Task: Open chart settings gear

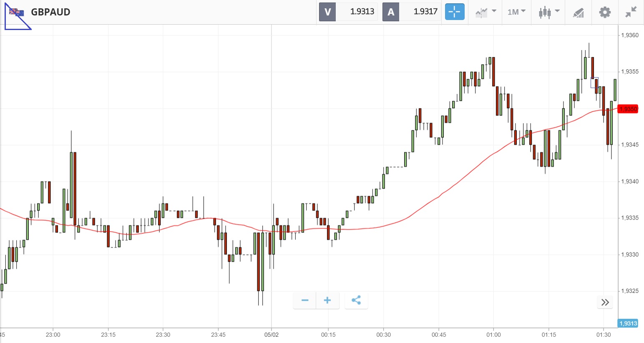Action: (604, 12)
